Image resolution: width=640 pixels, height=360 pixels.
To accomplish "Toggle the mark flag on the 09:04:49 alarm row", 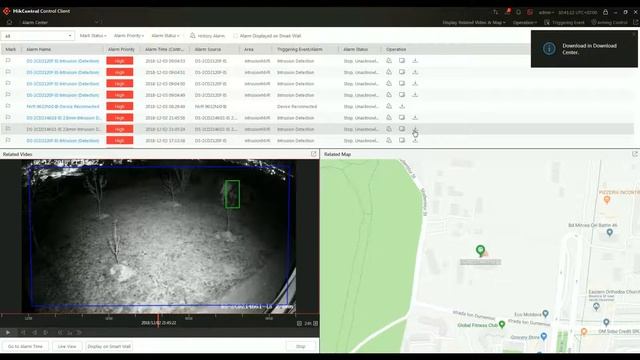I will pyautogui.click(x=8, y=95).
